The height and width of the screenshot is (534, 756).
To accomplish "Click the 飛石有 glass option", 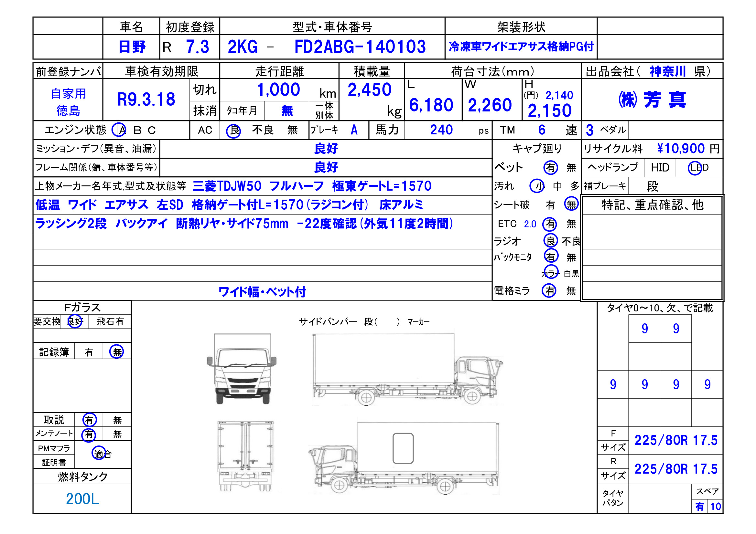I will 110,321.
